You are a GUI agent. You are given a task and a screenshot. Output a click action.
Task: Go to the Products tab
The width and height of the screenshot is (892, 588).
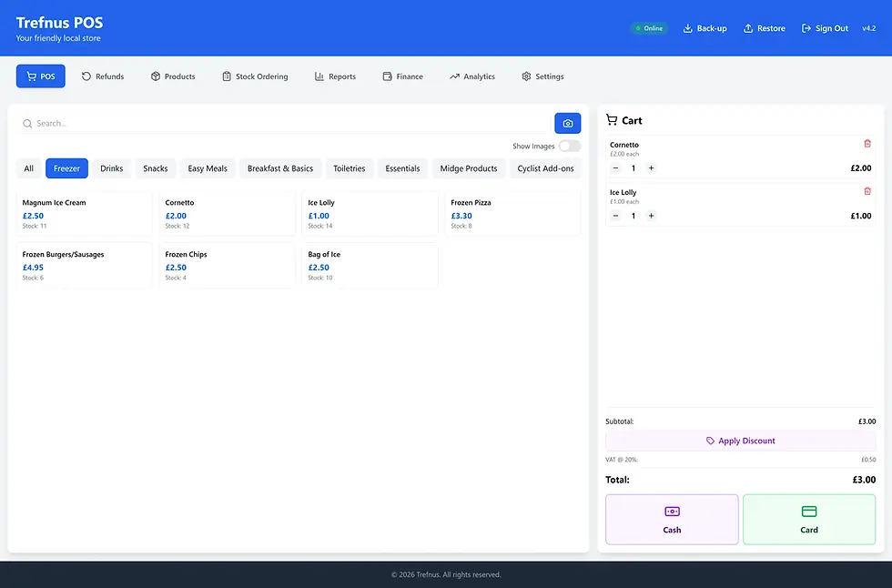coord(173,76)
